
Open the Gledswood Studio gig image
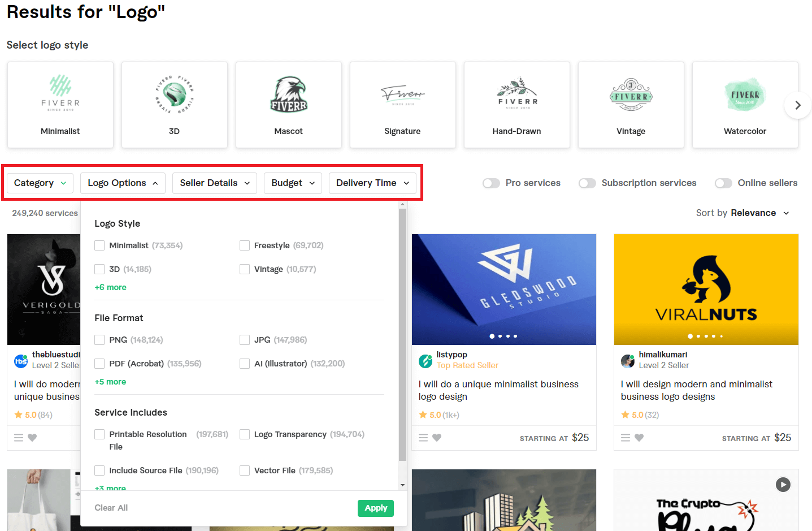(x=504, y=290)
